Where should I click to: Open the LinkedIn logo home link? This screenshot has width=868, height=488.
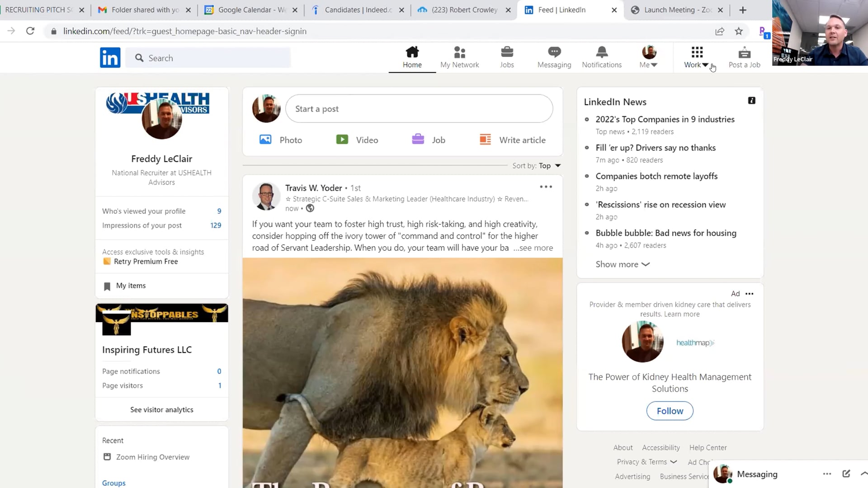[110, 57]
